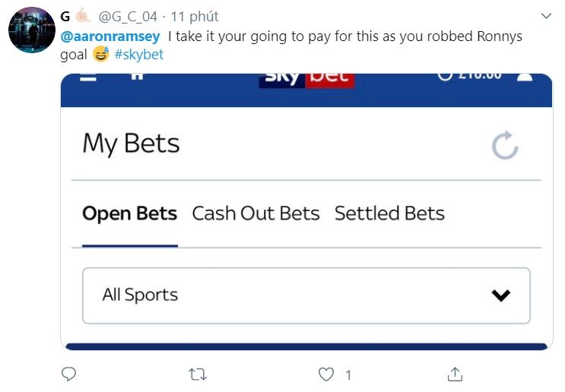Expand the All Sports dropdown

[x=306, y=296]
